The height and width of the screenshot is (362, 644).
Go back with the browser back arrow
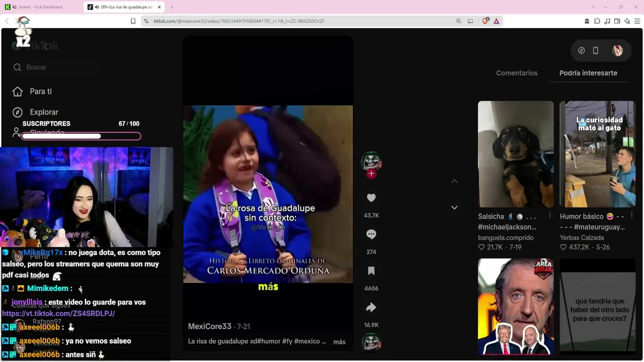coord(7,21)
